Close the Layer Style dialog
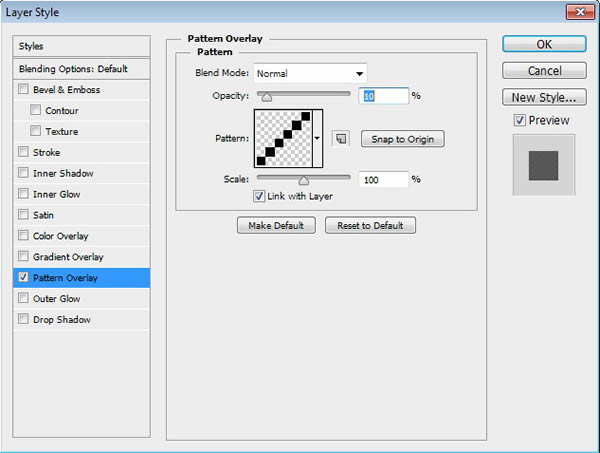Screen dimensions: 600x453 point(580,12)
